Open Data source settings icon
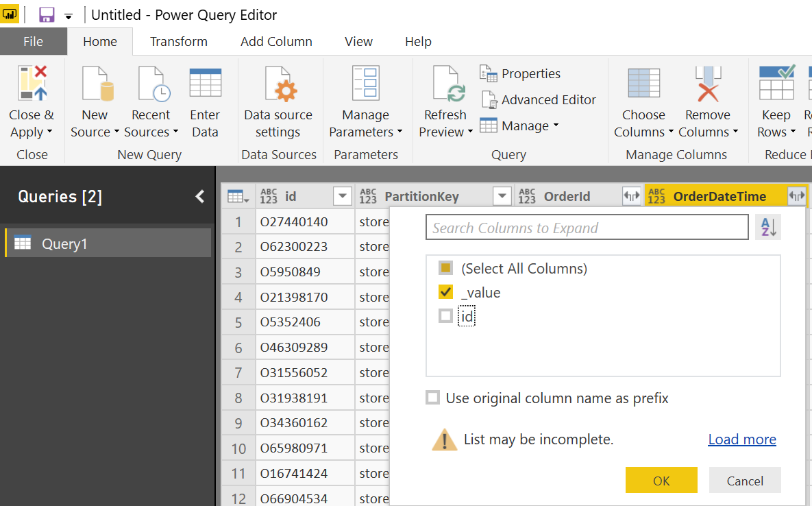This screenshot has height=506, width=812. point(281,83)
